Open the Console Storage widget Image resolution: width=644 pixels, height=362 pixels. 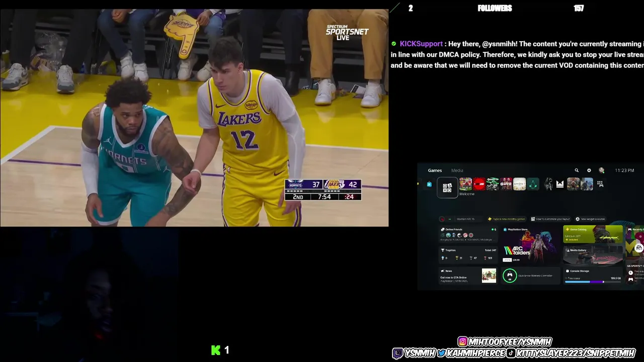click(x=593, y=276)
